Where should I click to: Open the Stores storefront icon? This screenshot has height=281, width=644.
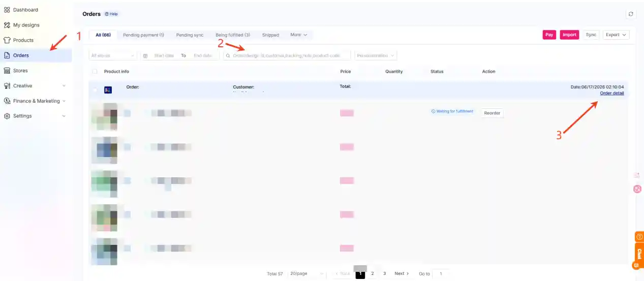pyautogui.click(x=7, y=71)
